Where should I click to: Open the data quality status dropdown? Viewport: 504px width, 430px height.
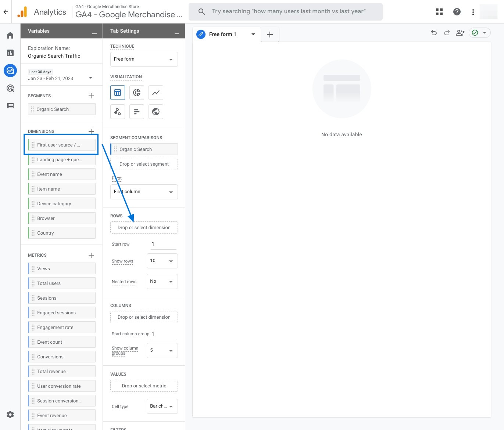point(480,33)
